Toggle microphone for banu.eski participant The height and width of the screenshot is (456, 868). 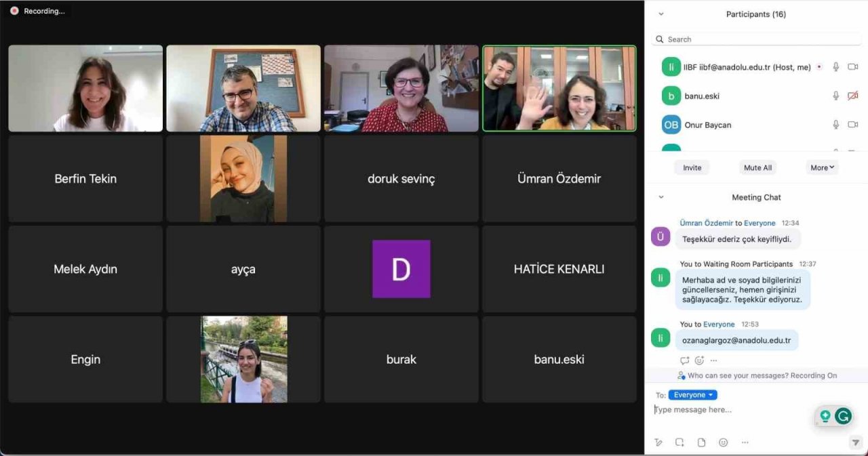(836, 96)
